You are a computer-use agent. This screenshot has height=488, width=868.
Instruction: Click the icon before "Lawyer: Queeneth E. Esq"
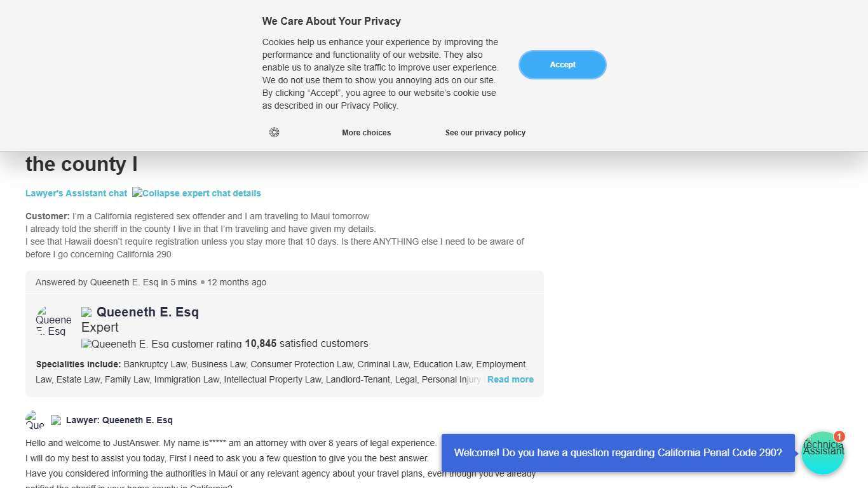[56, 420]
